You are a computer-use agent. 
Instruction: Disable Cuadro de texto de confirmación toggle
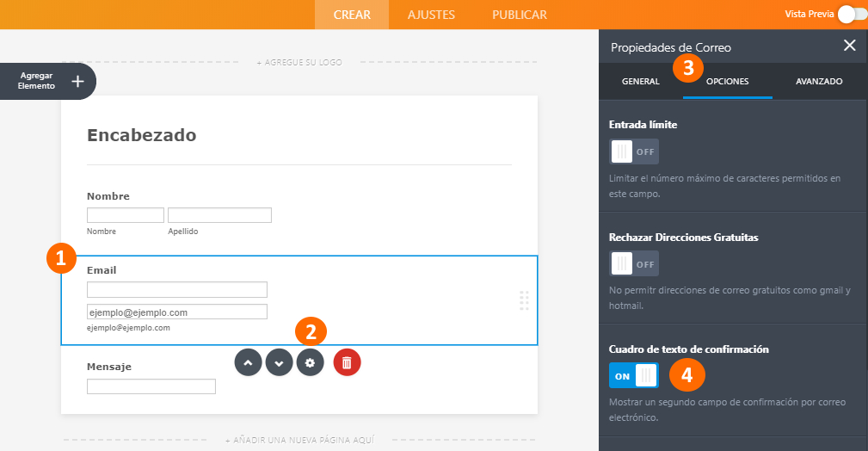(634, 375)
